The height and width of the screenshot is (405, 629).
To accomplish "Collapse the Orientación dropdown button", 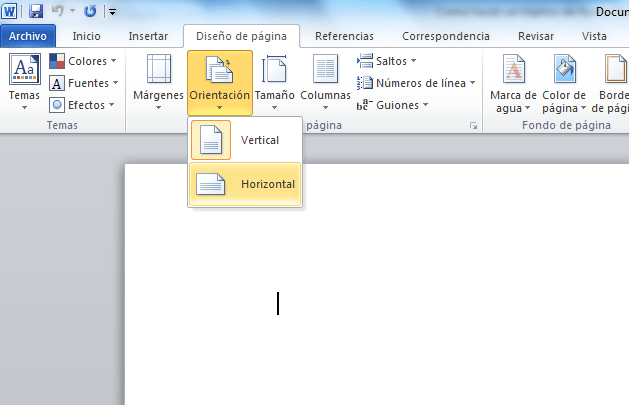I will (x=220, y=83).
